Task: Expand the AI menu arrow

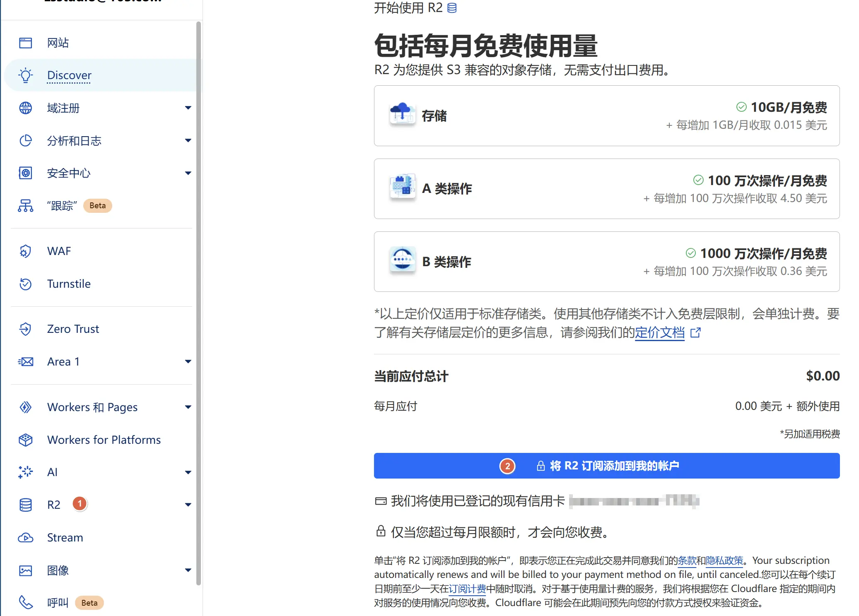Action: pyautogui.click(x=188, y=472)
